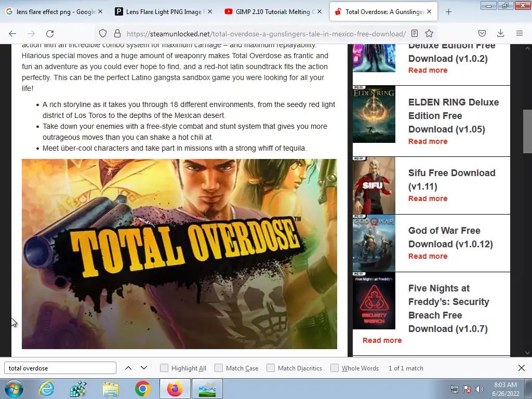Open the taskbar clock showing 8:03 AM
Viewport: 532px width, 399px height.
[x=506, y=389]
